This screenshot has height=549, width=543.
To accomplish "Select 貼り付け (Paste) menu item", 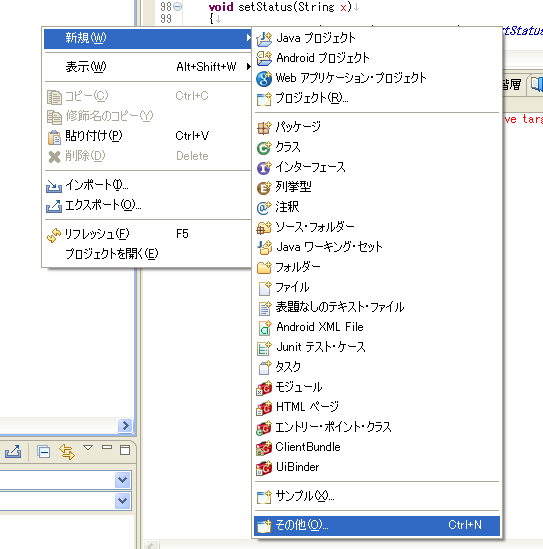I will click(147, 136).
